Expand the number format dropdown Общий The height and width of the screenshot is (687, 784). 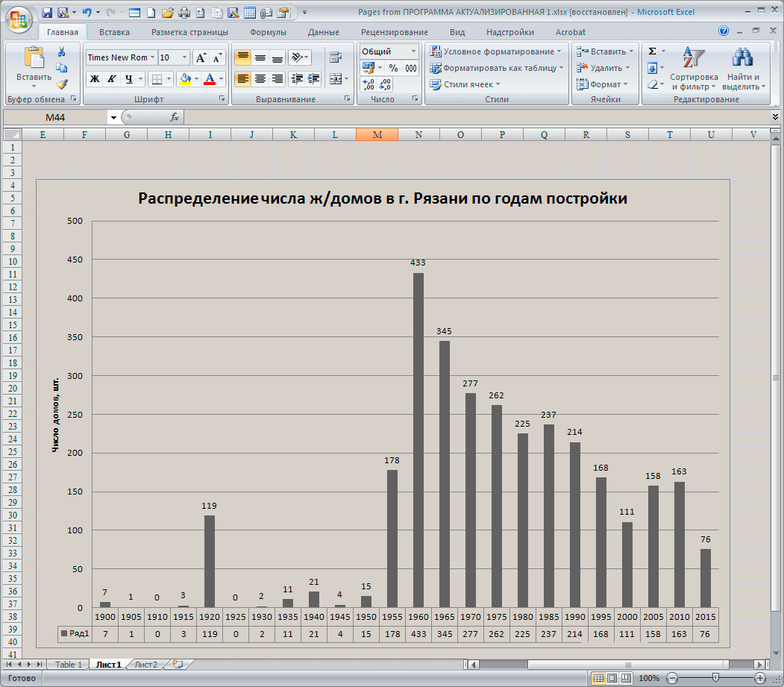coord(413,51)
